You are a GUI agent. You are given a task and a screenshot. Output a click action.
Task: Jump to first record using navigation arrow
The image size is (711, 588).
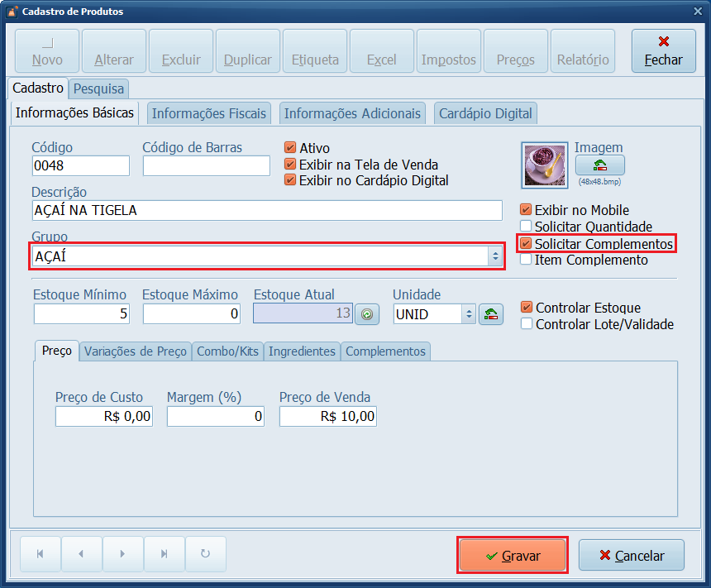pos(40,554)
